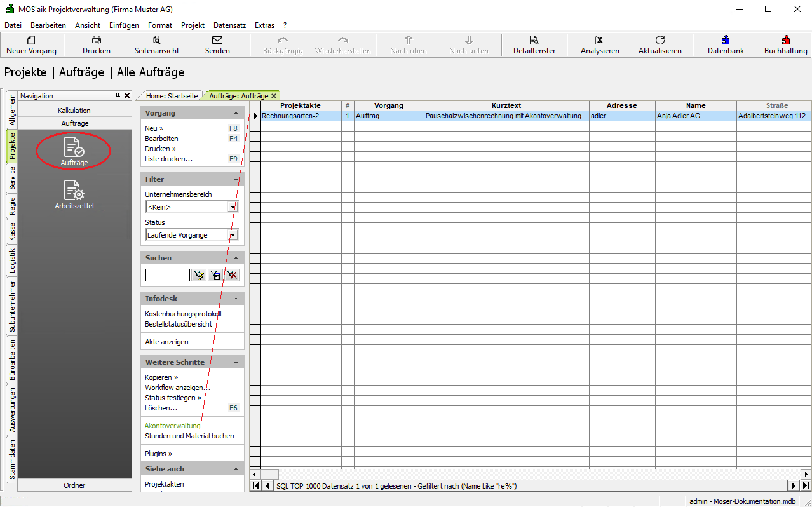Click the Nach oben arrow
The height and width of the screenshot is (507, 812).
tap(409, 40)
